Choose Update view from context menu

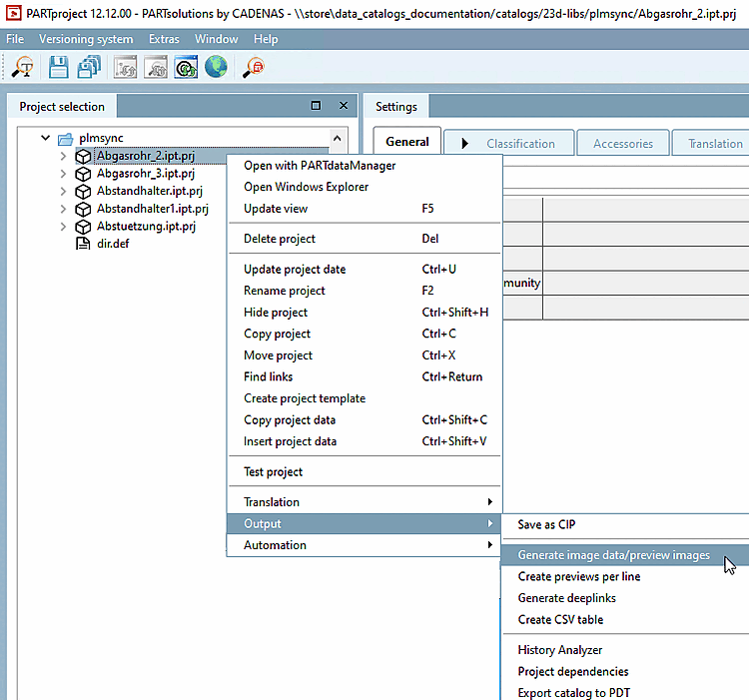[364, 208]
